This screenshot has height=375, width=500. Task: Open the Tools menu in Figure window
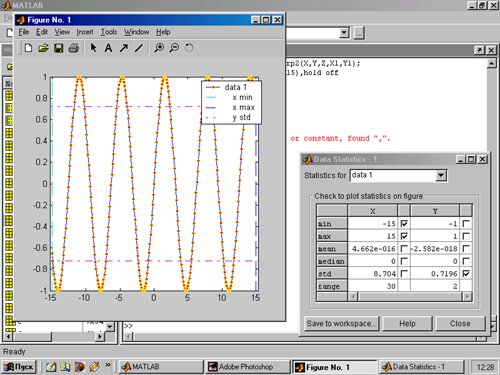[109, 32]
